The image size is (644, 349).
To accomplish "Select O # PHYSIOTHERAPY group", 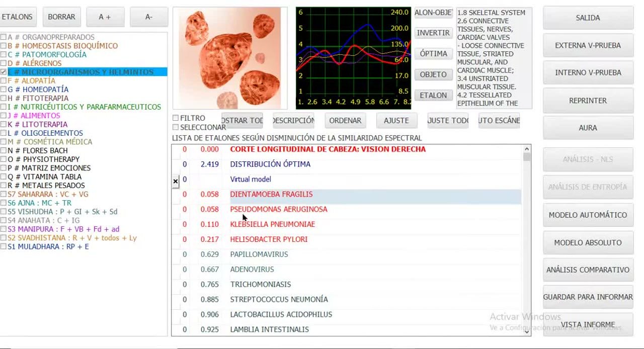I will [x=43, y=159].
